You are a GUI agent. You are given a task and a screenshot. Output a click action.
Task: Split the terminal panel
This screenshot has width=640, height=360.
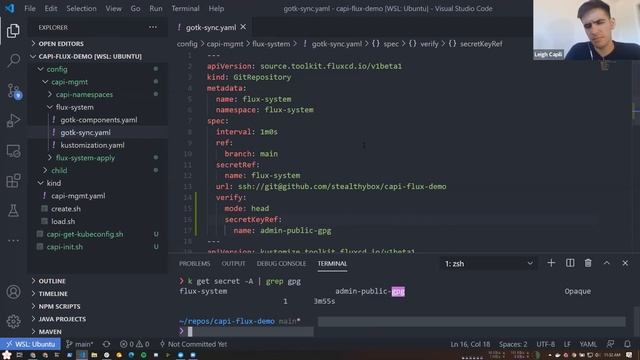coord(570,263)
